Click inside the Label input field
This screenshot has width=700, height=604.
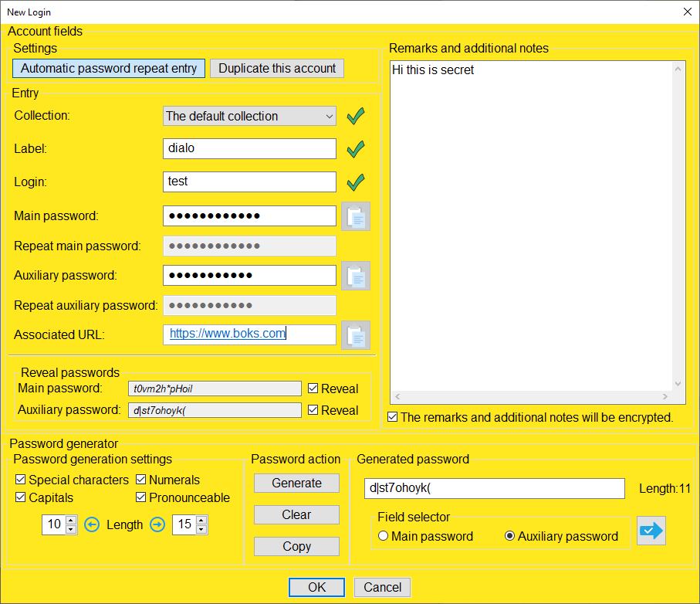(x=249, y=148)
